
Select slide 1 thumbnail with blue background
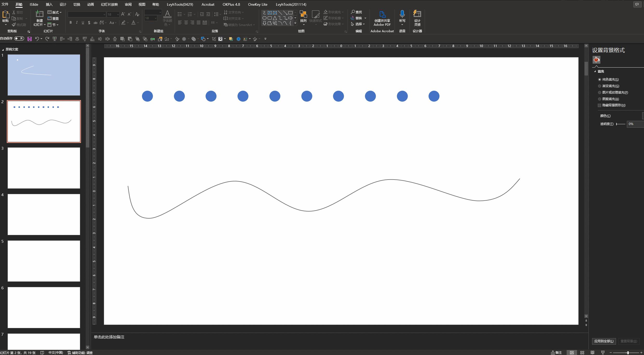click(44, 75)
